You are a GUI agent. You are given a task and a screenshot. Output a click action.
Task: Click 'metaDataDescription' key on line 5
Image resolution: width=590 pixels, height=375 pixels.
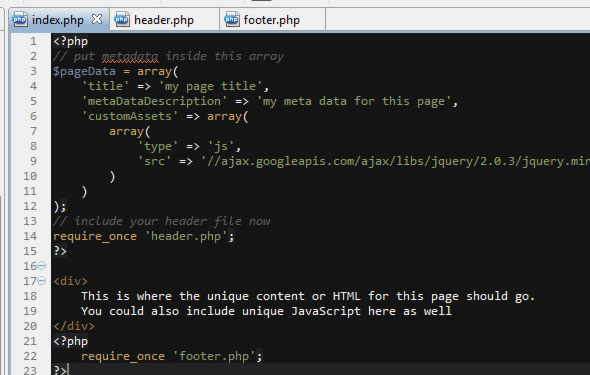point(154,102)
